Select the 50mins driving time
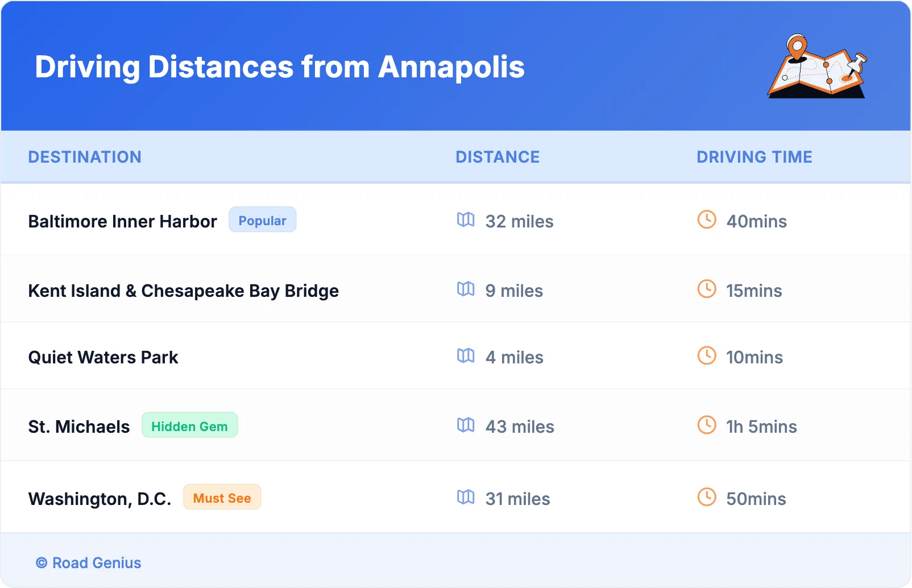 pos(756,499)
